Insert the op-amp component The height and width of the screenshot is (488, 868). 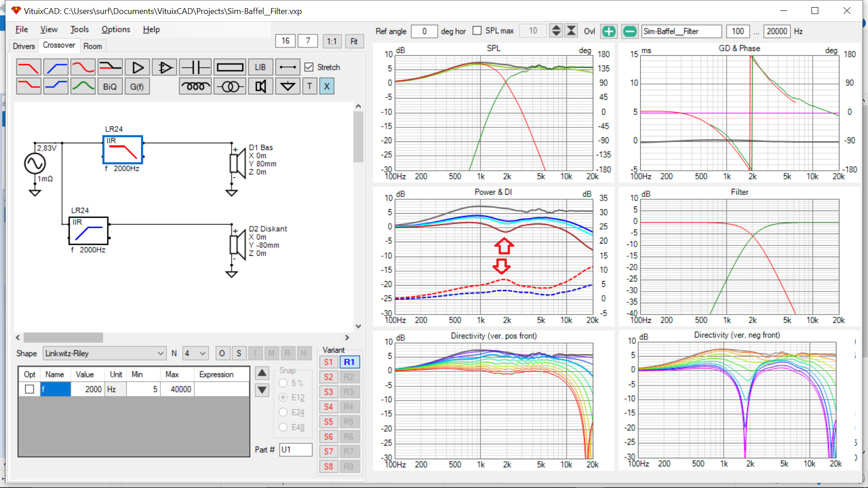[x=164, y=67]
